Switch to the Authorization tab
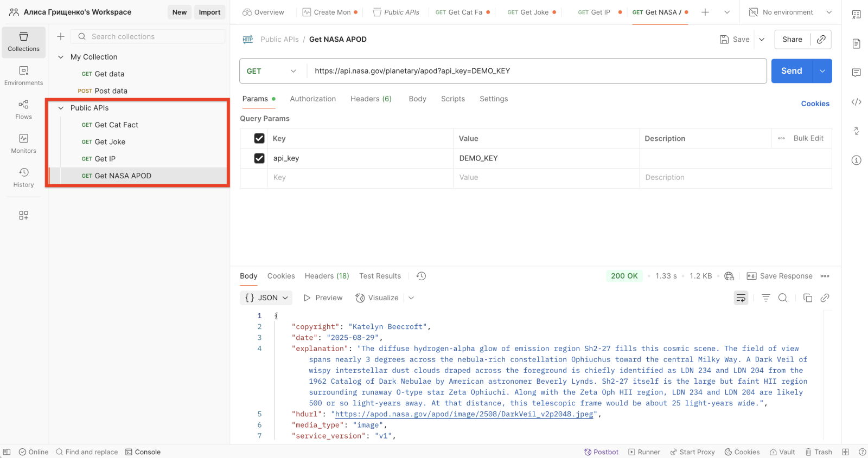Viewport: 868px width, 458px height. pyautogui.click(x=313, y=99)
